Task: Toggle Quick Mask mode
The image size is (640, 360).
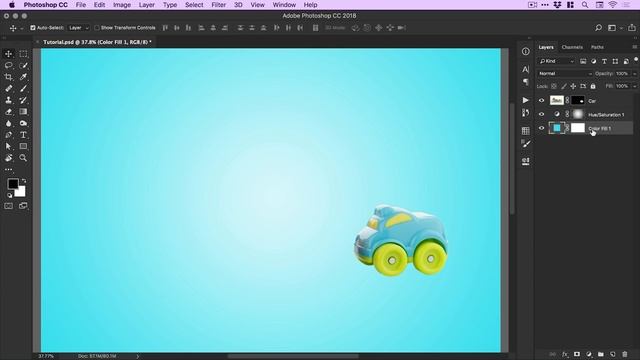Action: pyautogui.click(x=9, y=206)
